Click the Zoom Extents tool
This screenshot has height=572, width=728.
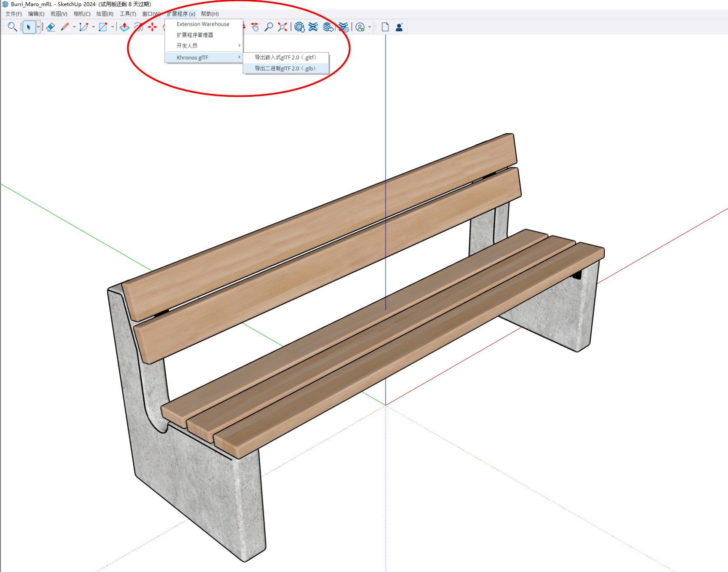click(x=282, y=27)
